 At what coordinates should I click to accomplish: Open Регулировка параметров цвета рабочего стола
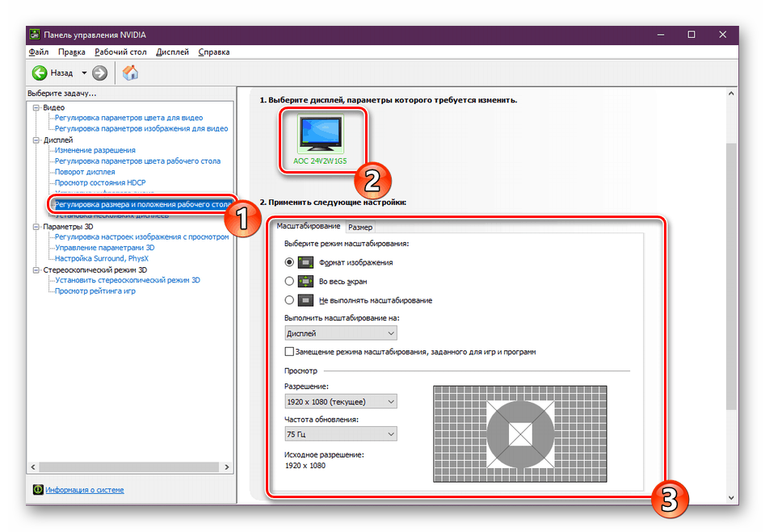pyautogui.click(x=137, y=161)
